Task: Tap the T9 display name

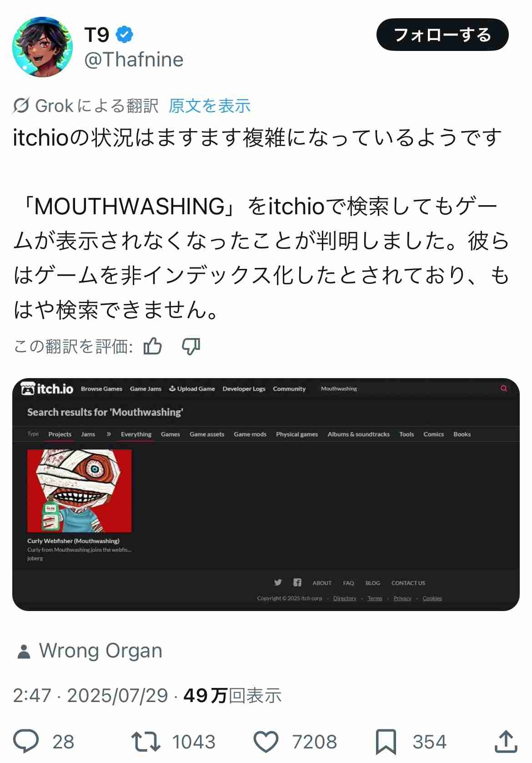Action: 97,35
